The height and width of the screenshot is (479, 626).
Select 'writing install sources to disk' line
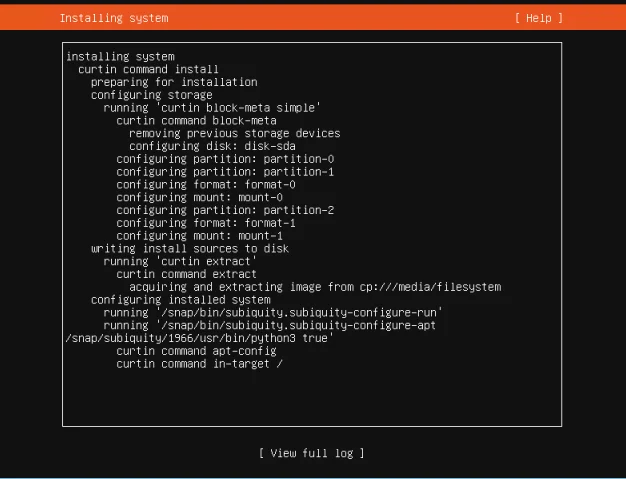click(190, 249)
